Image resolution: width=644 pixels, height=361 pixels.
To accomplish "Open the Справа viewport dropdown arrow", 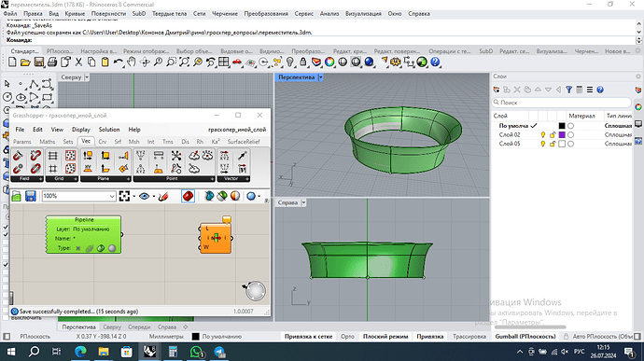I will [x=303, y=202].
